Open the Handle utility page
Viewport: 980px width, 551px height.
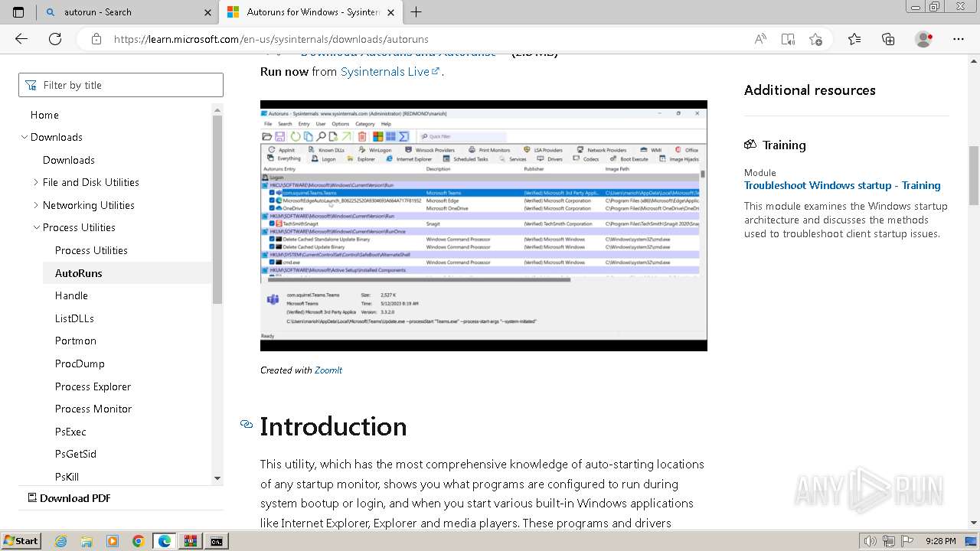pyautogui.click(x=71, y=295)
